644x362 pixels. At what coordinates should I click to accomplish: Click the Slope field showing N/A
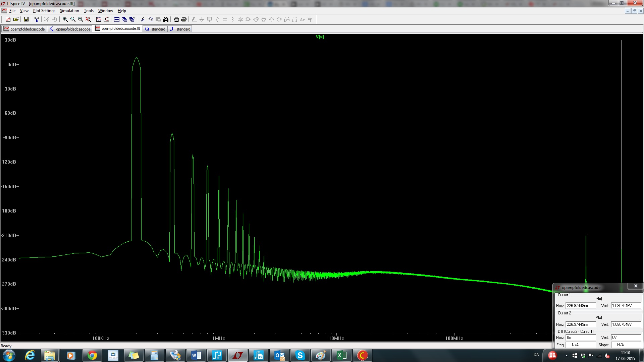[x=626, y=345]
